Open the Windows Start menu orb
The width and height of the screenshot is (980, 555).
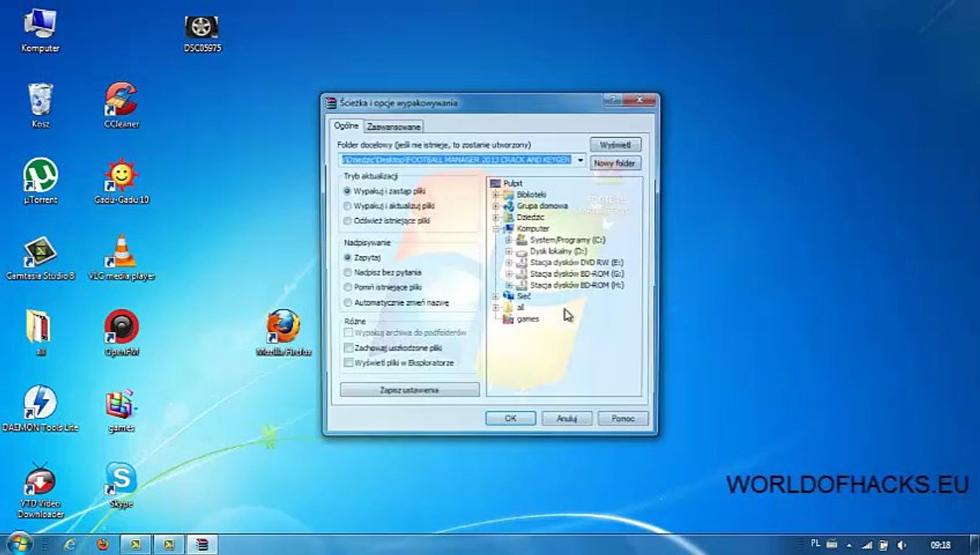tap(18, 543)
